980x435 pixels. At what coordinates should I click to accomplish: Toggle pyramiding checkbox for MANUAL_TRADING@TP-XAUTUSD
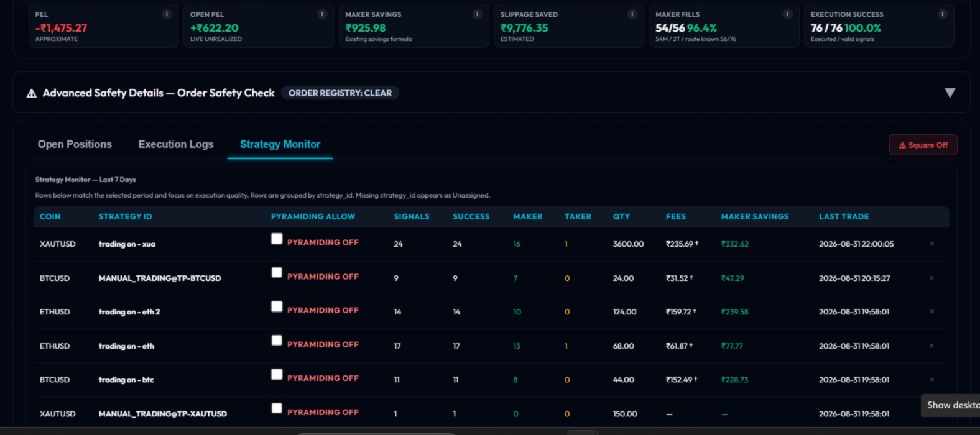click(x=277, y=408)
